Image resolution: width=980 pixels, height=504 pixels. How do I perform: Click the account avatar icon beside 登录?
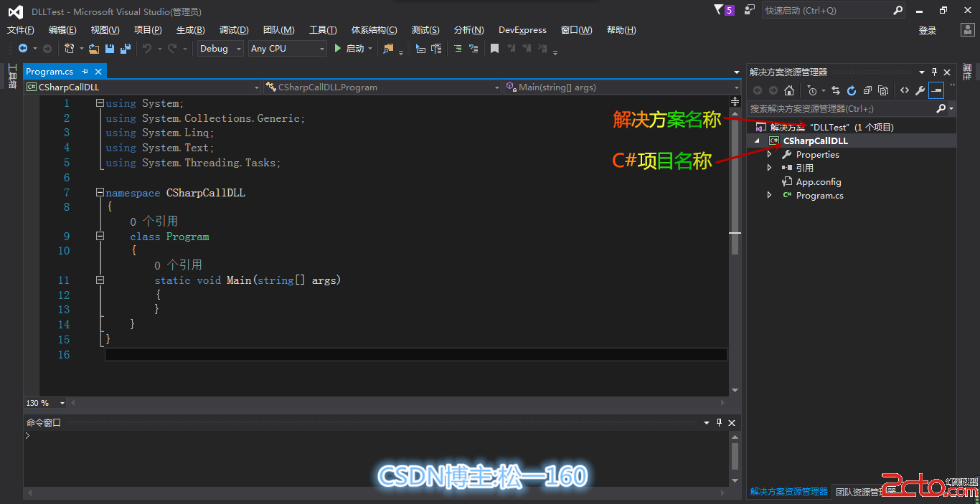pos(967,29)
